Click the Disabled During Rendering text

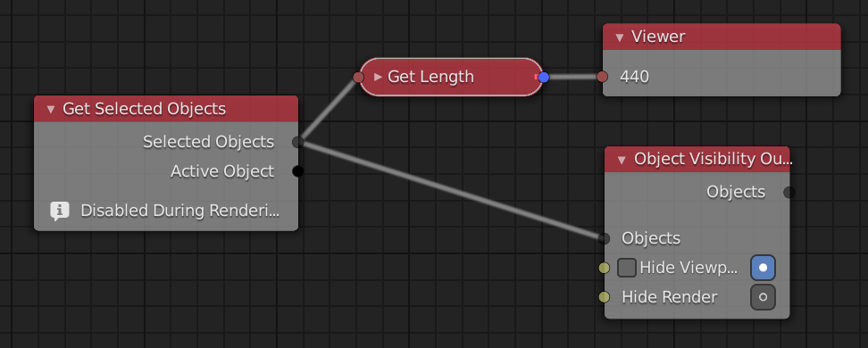point(179,211)
